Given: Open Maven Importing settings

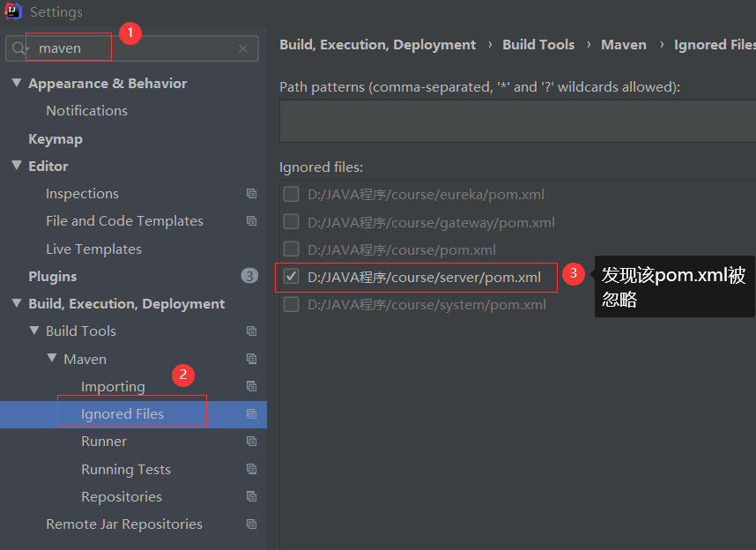Looking at the screenshot, I should point(113,386).
